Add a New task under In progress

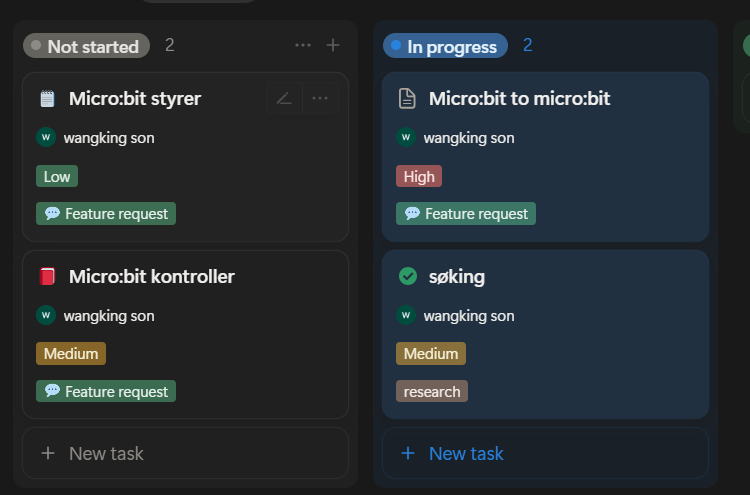pyautogui.click(x=465, y=453)
